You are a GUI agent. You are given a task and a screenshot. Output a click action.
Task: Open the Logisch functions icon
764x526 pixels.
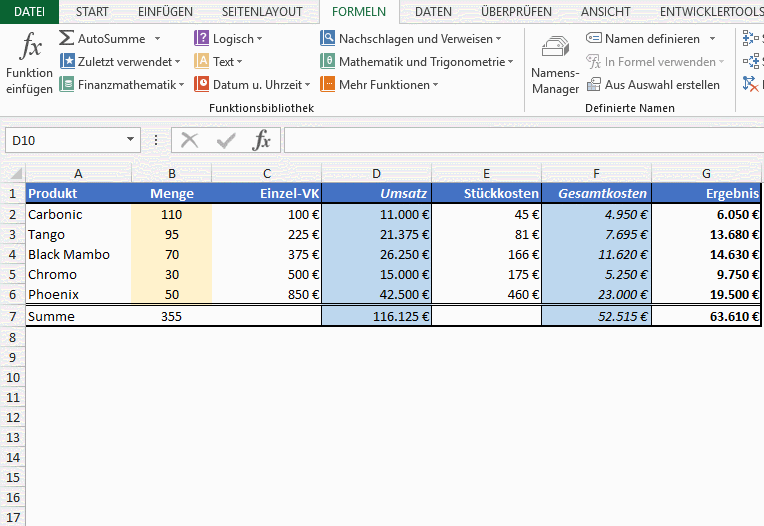(202, 39)
